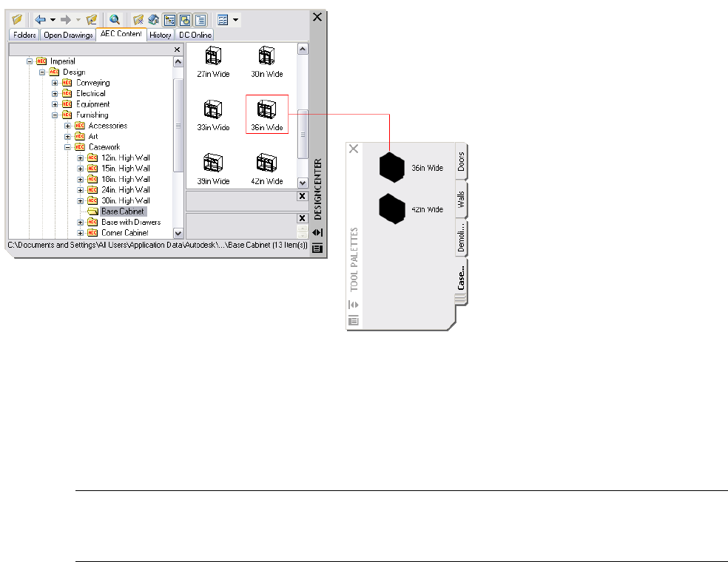Expand the Conveying folder

click(55, 83)
